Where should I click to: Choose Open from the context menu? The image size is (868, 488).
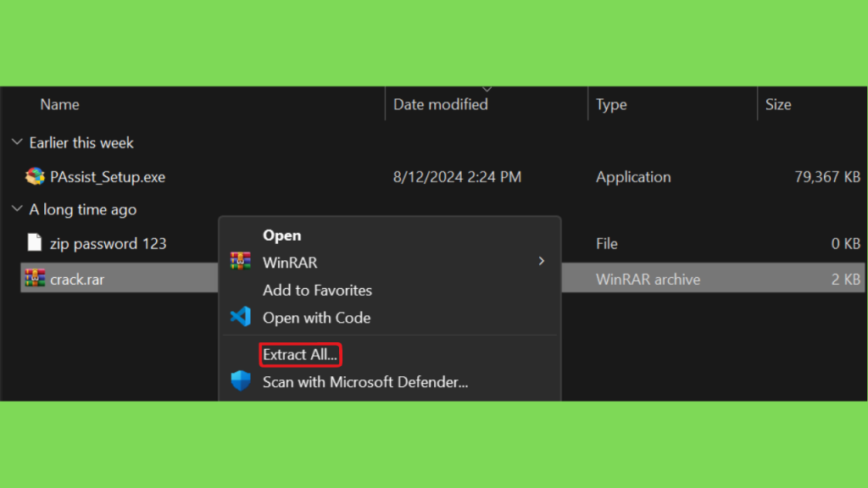[x=281, y=236]
